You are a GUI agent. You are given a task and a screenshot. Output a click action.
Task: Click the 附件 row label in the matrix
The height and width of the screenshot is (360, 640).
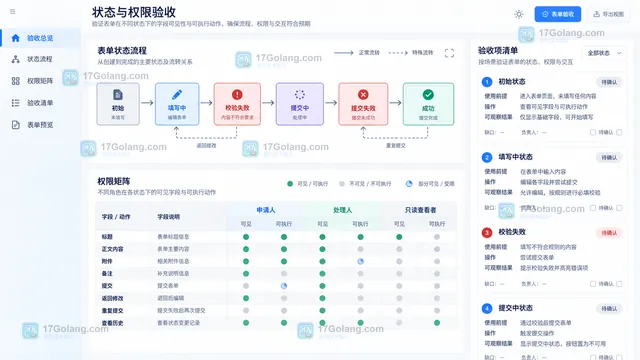pyautogui.click(x=107, y=261)
